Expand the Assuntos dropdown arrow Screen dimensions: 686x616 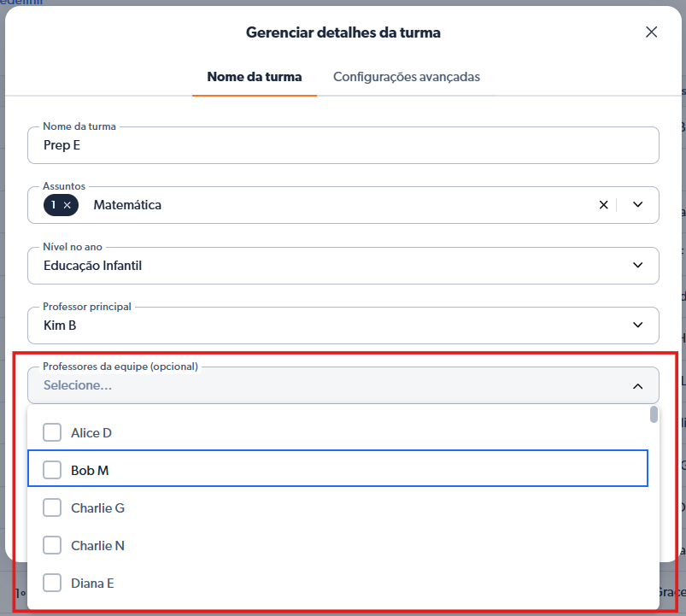click(637, 205)
